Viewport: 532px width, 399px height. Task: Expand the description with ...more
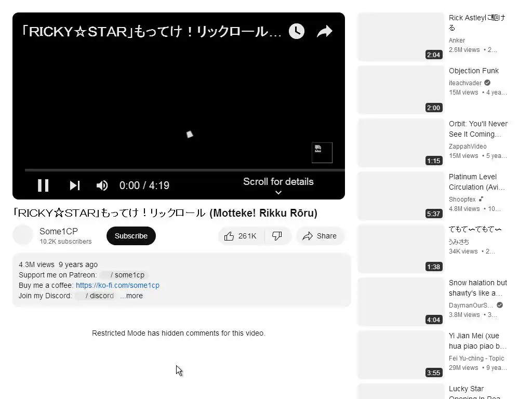click(x=131, y=296)
